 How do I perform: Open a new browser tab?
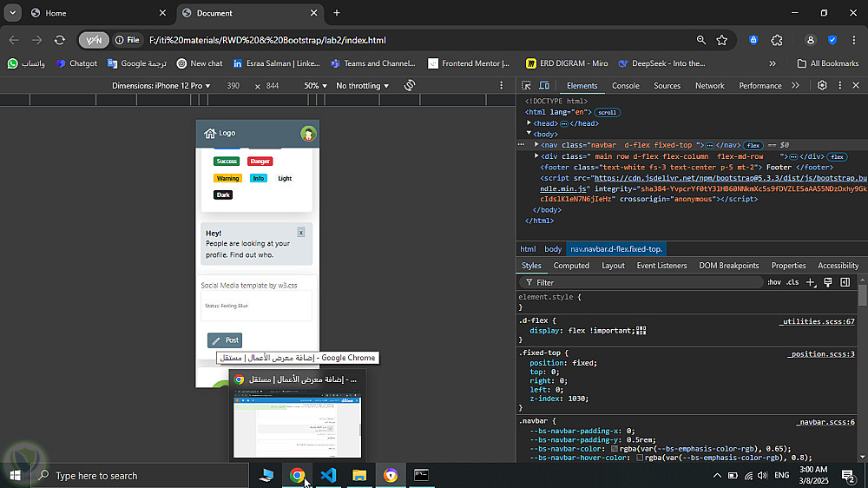point(337,13)
